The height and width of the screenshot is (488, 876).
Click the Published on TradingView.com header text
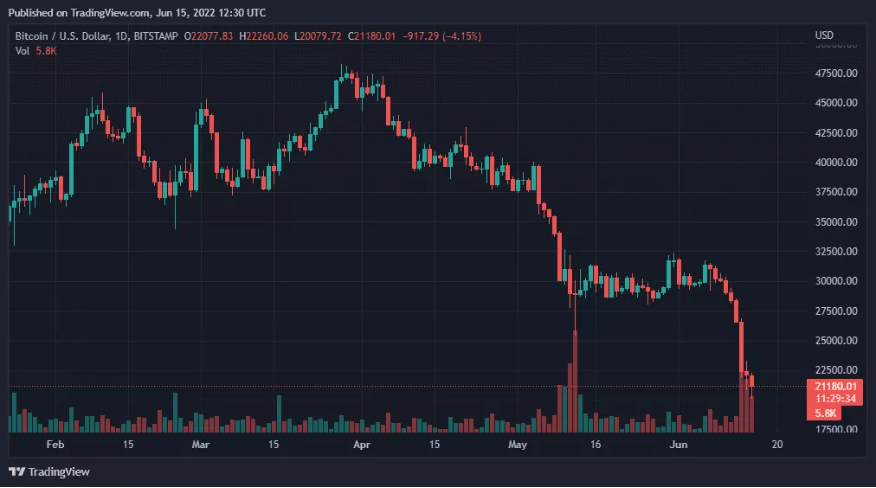coord(136,13)
